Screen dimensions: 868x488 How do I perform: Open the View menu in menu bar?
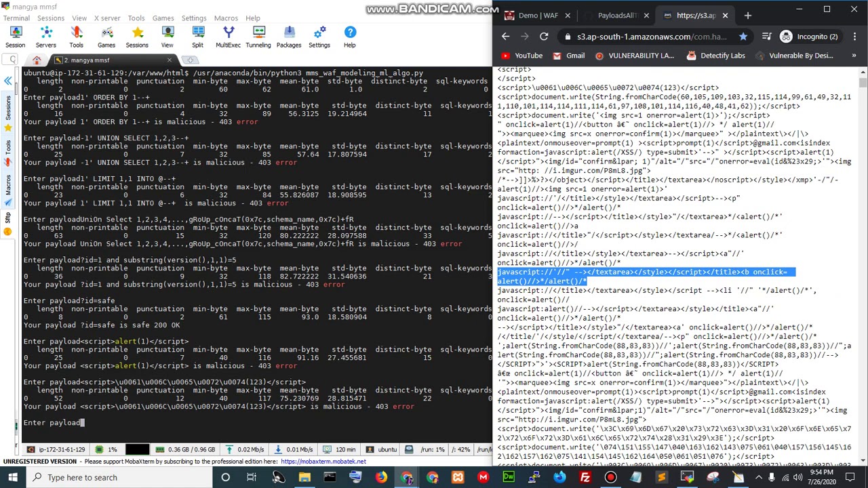click(79, 18)
